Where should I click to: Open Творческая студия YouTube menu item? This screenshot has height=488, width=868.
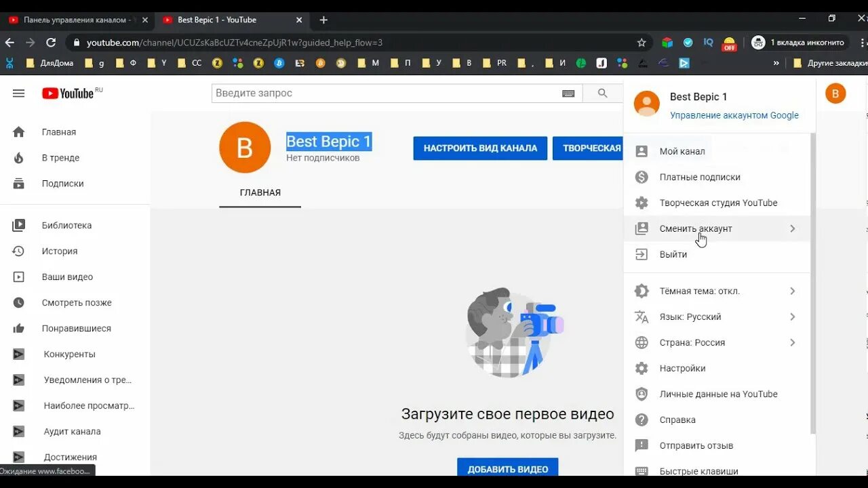click(717, 203)
